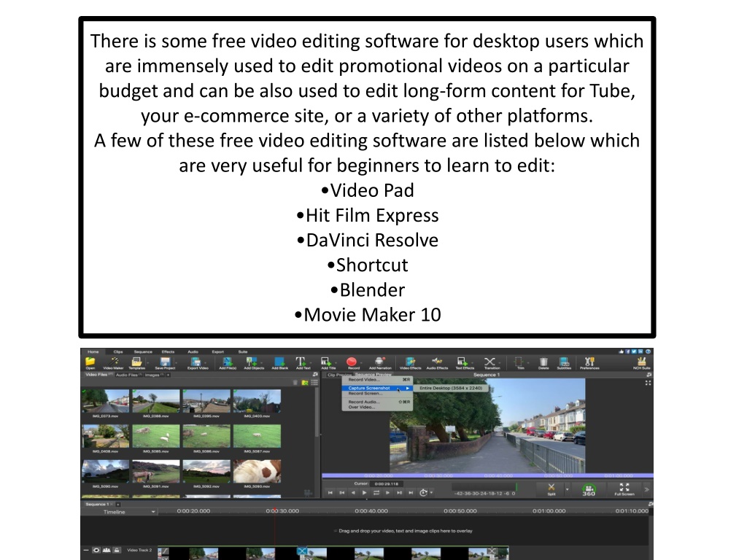Toggle Video Track 2 visibility eye

96,550
